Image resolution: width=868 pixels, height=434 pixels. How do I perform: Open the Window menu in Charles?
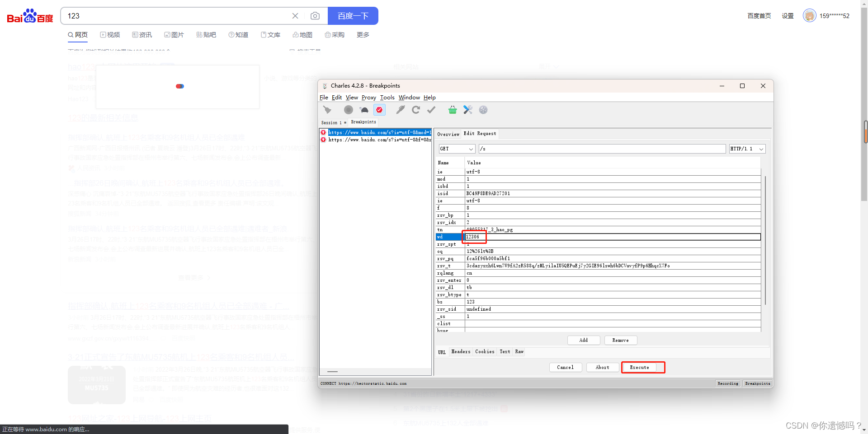(409, 98)
